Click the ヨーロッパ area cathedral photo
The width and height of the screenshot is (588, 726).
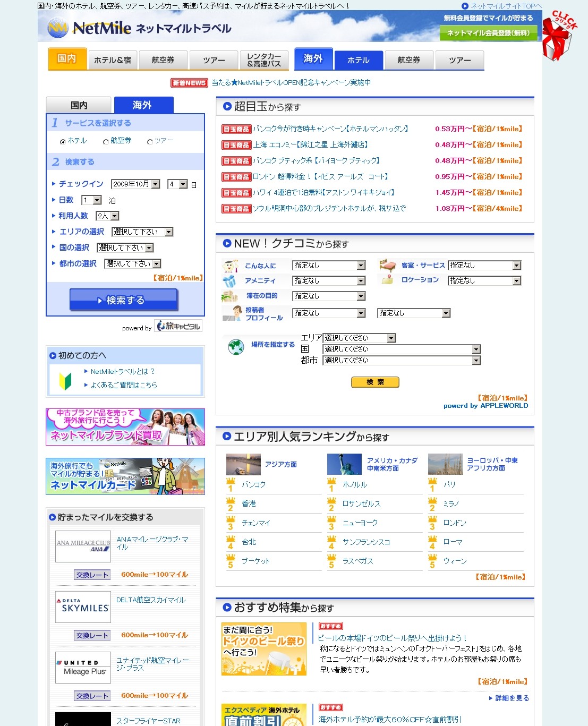445,464
